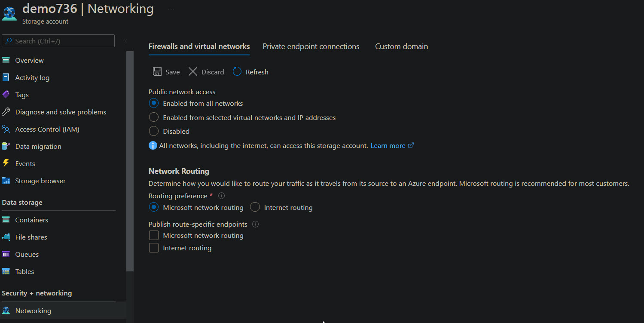Open the Tables section

coord(24,271)
